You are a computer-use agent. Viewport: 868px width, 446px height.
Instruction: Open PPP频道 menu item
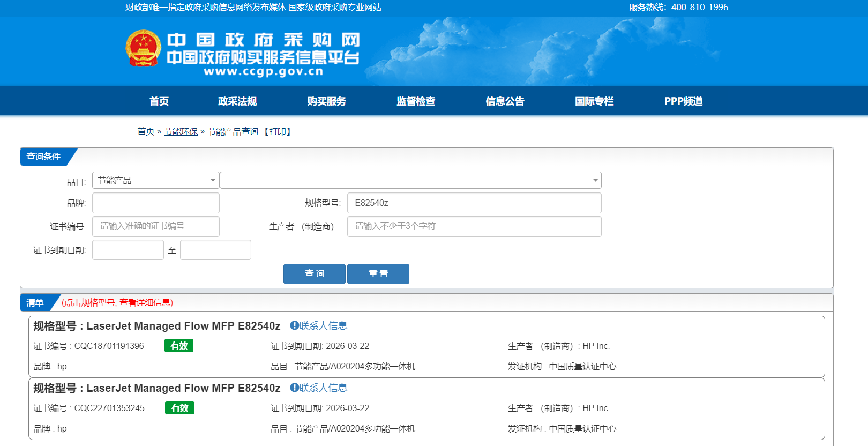click(684, 101)
